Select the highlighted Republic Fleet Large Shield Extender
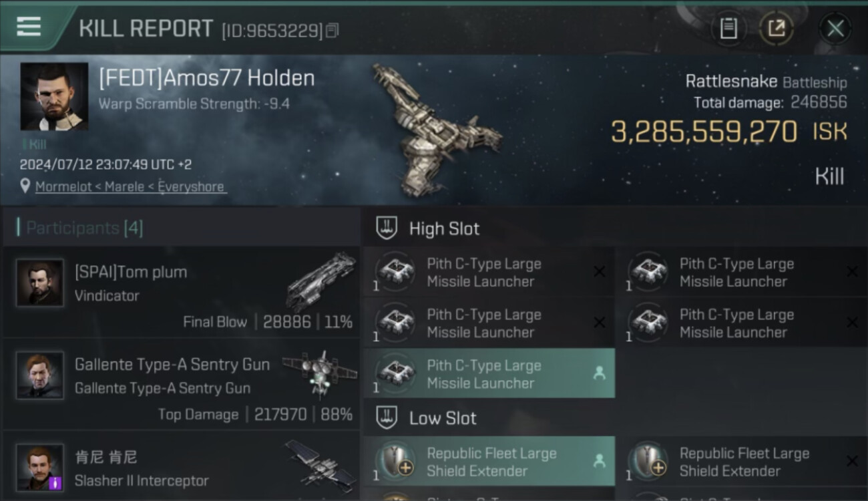Viewport: 868px width, 501px height. pyautogui.click(x=489, y=462)
